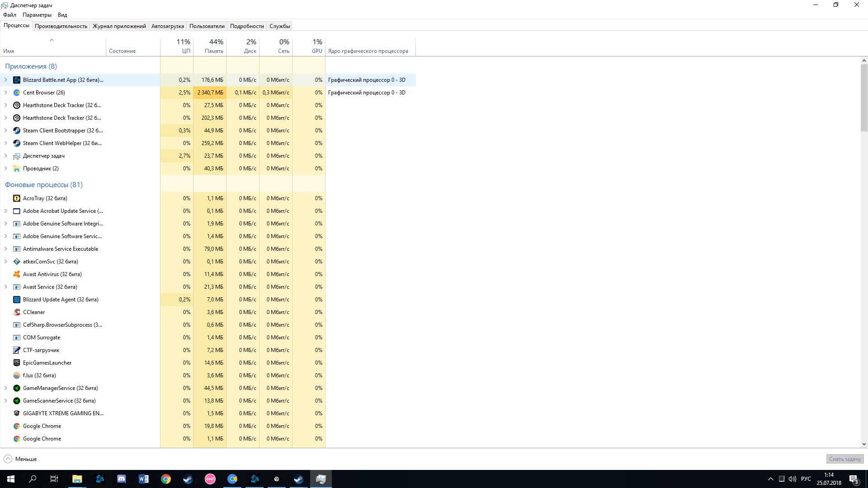Expand the Antimalware Service Executable row

(x=6, y=249)
